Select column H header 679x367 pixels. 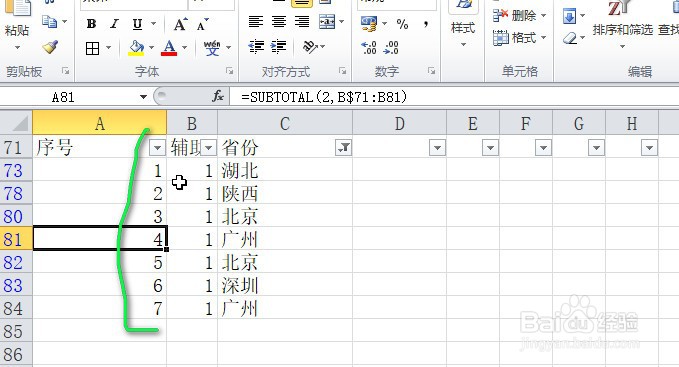pyautogui.click(x=632, y=124)
